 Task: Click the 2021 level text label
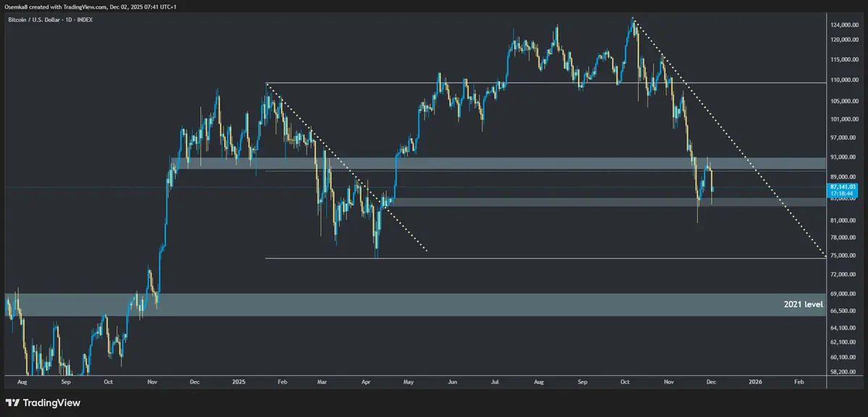[x=803, y=305]
